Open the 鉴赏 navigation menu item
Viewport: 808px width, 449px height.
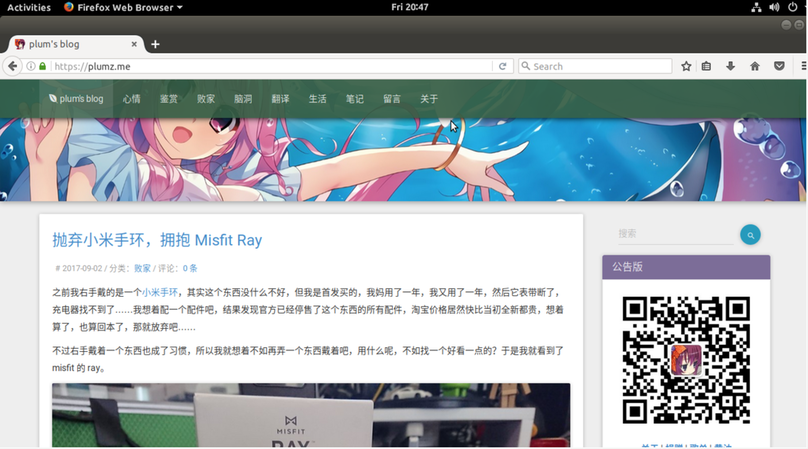click(x=169, y=99)
